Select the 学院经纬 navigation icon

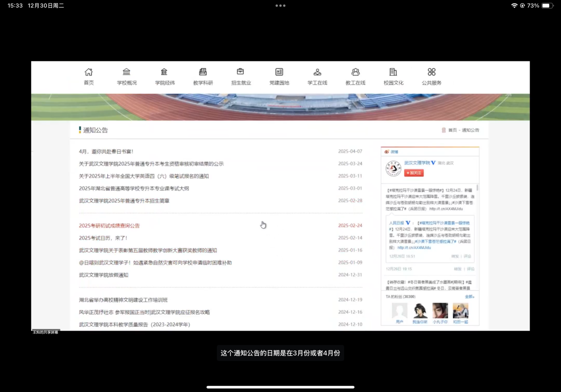164,72
